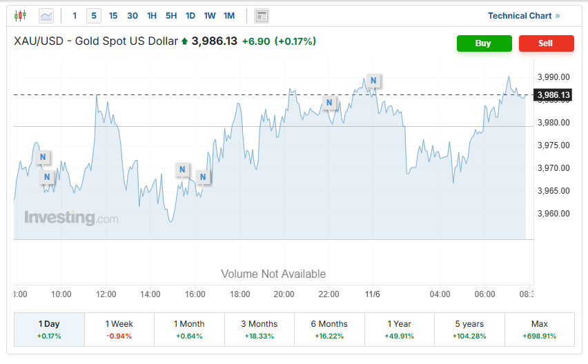Select the 3 Months range tab
The height and width of the screenshot is (364, 588).
tap(259, 329)
